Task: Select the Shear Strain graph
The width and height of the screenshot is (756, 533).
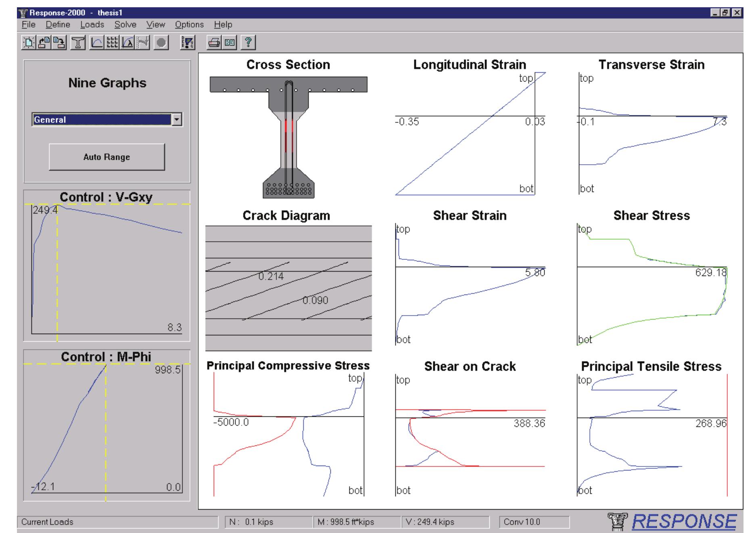Action: point(470,284)
